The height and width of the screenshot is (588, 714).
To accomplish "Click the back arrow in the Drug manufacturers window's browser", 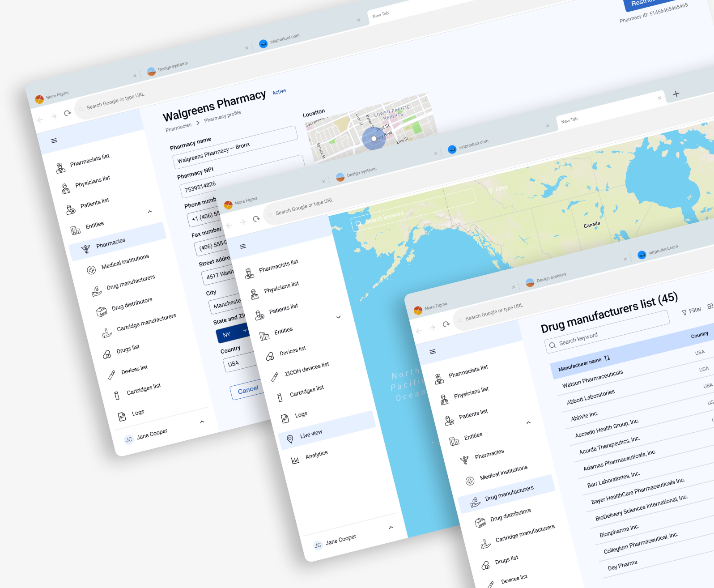I will [x=419, y=331].
